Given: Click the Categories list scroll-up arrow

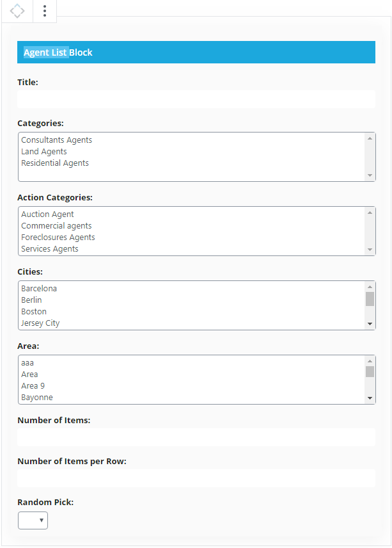Looking at the screenshot, I should tap(370, 138).
